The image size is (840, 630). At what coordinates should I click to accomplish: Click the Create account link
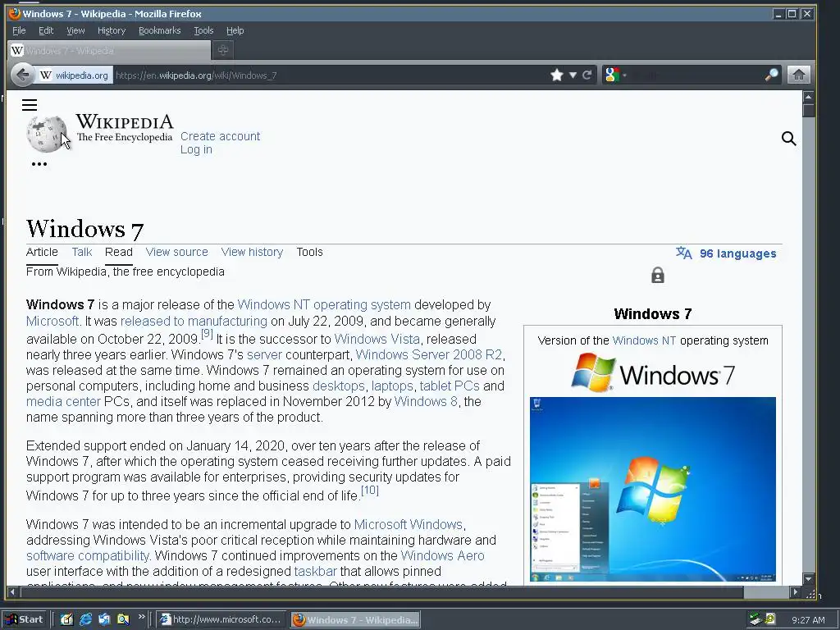[x=220, y=136]
